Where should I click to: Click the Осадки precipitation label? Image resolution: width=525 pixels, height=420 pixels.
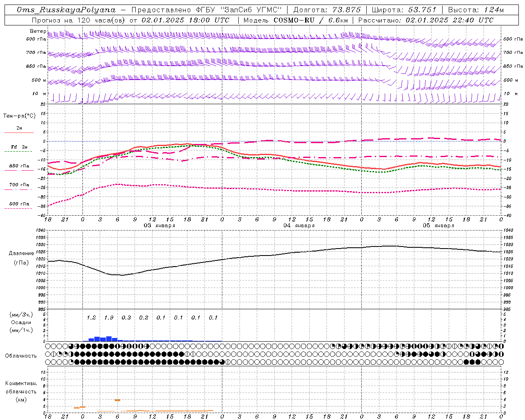coord(21,322)
